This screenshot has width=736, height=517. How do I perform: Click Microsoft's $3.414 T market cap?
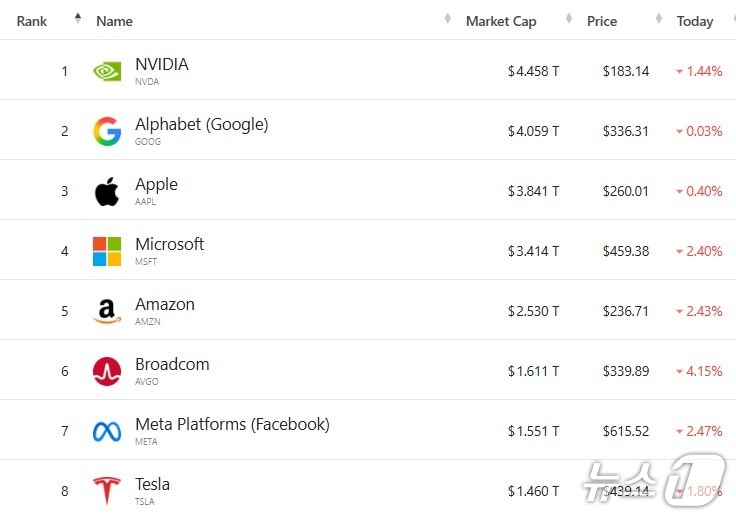coord(533,251)
